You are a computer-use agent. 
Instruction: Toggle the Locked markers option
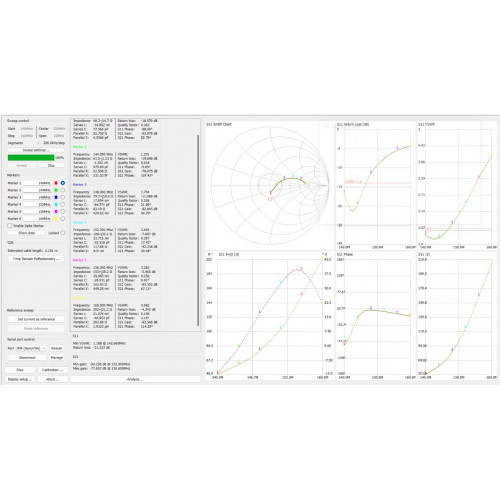coord(63,233)
